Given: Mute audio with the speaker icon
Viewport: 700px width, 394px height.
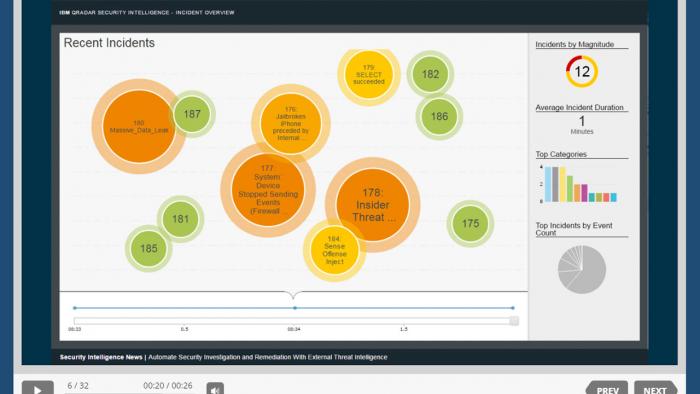Looking at the screenshot, I should coord(215,389).
